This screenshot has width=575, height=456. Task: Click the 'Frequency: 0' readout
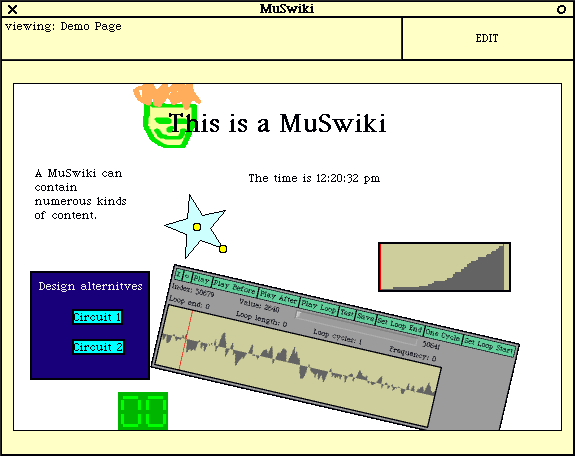tap(413, 354)
